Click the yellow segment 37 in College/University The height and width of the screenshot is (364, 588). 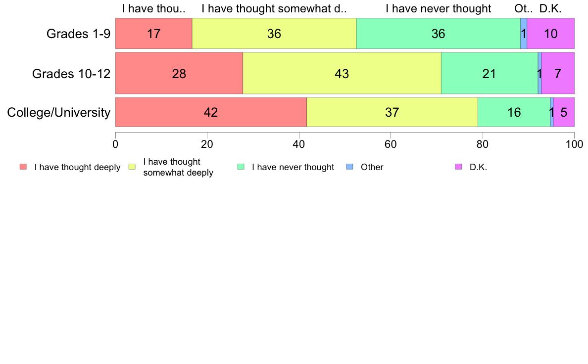[x=392, y=112]
